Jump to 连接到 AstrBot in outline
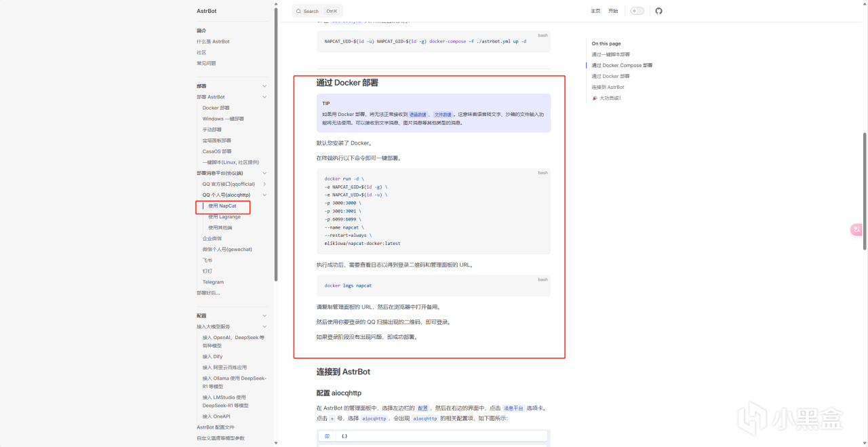 [608, 87]
